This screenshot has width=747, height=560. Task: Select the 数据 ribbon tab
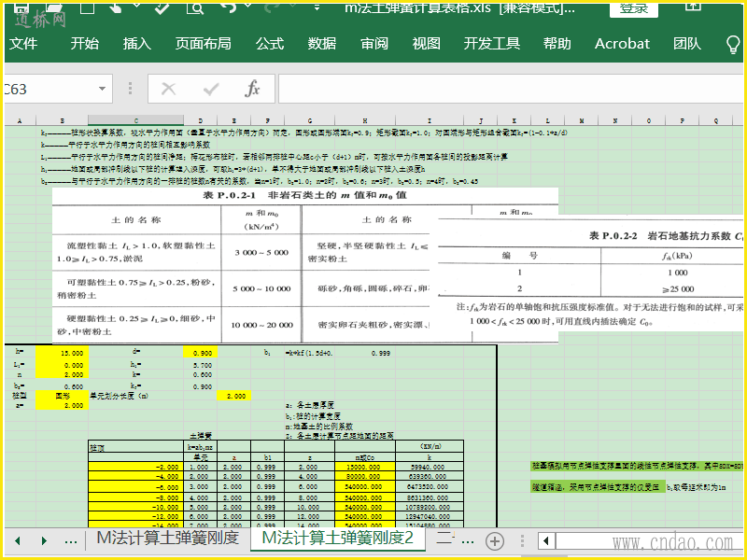[321, 44]
